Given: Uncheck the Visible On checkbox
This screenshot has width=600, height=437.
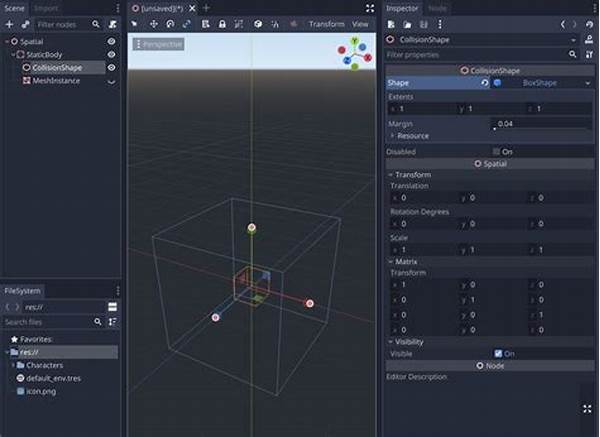Looking at the screenshot, I should [498, 354].
